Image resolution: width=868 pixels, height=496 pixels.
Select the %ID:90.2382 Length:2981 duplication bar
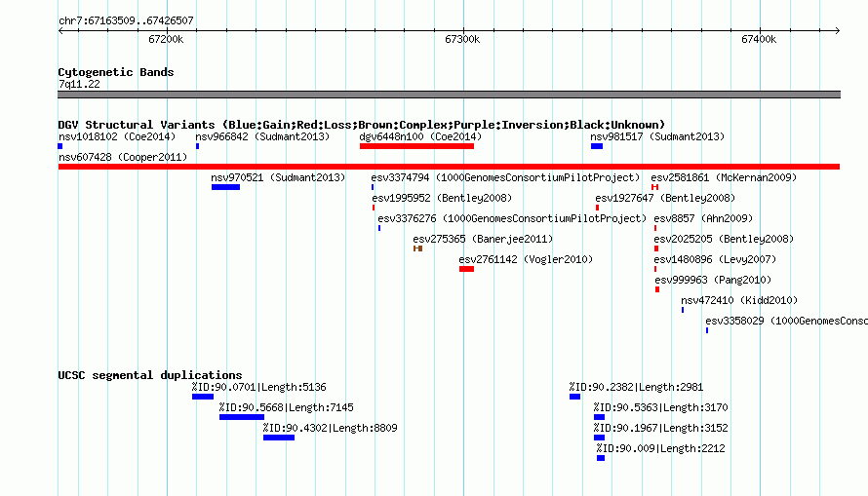point(574,397)
